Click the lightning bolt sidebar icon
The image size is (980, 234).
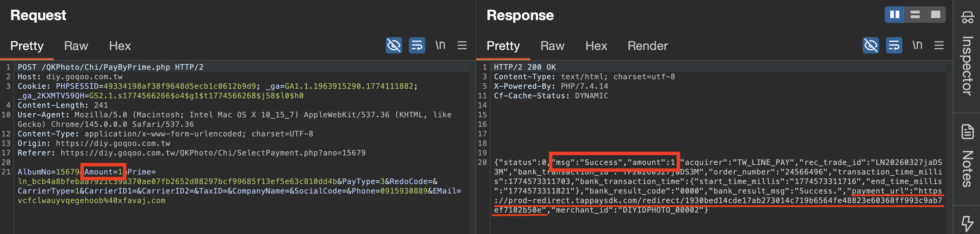click(x=967, y=224)
